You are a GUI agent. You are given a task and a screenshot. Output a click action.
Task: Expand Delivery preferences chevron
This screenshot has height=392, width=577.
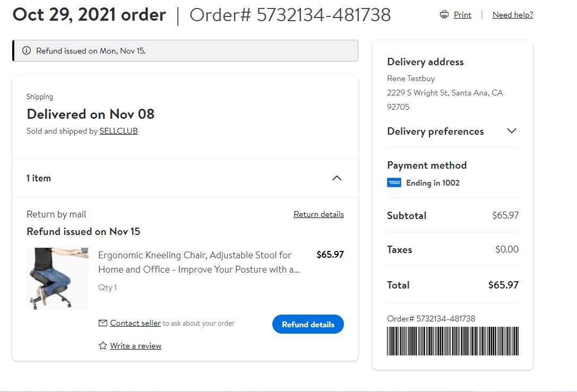click(512, 131)
